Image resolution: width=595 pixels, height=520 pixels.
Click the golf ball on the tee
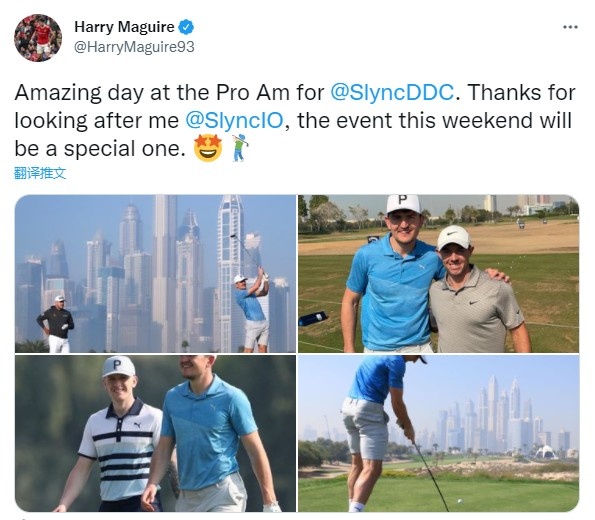pyautogui.click(x=461, y=501)
